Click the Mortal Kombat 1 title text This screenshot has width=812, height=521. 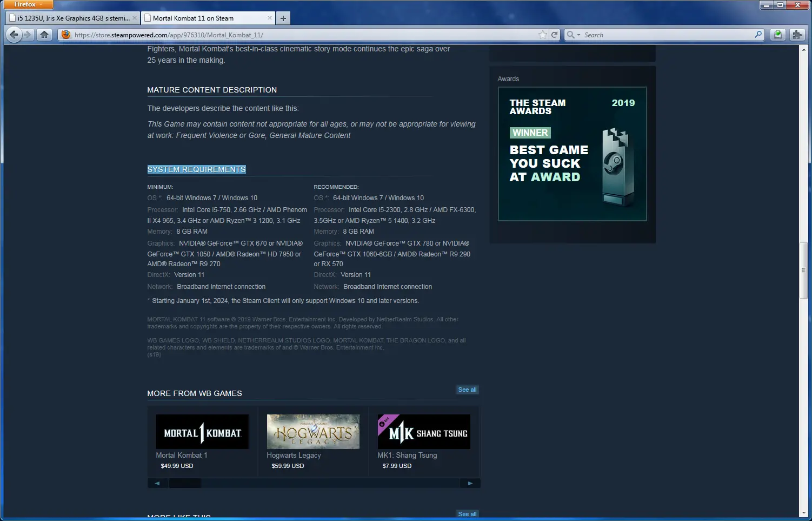[182, 456]
